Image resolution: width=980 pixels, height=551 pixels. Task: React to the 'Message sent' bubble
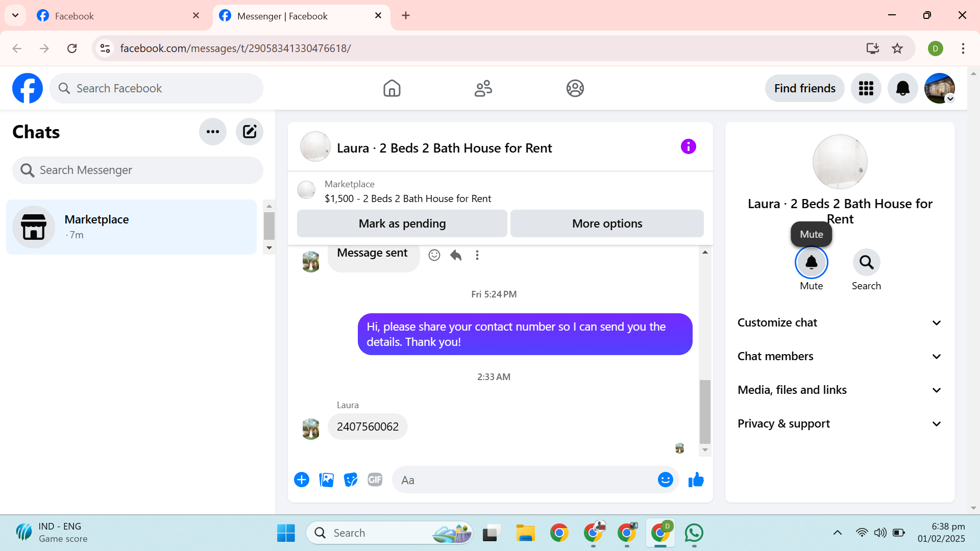click(x=434, y=255)
